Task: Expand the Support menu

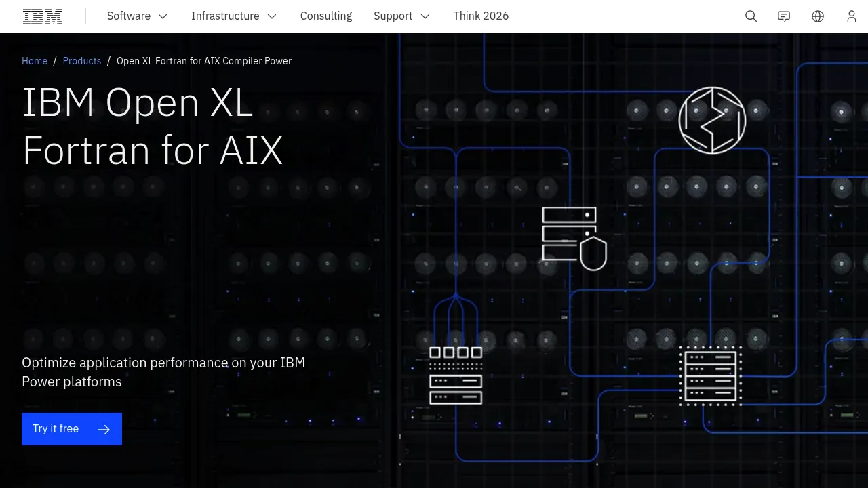Action: pyautogui.click(x=402, y=16)
